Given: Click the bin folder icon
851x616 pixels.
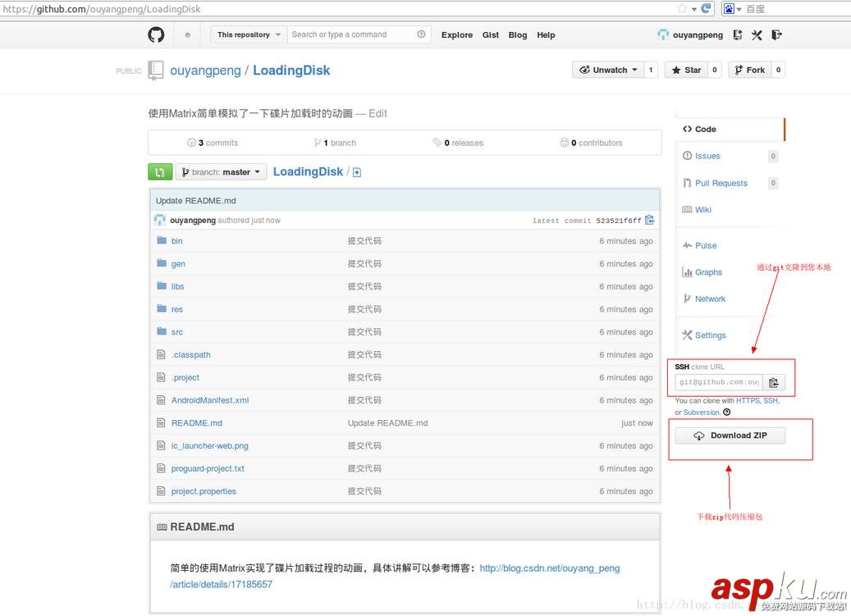Looking at the screenshot, I should coord(161,240).
